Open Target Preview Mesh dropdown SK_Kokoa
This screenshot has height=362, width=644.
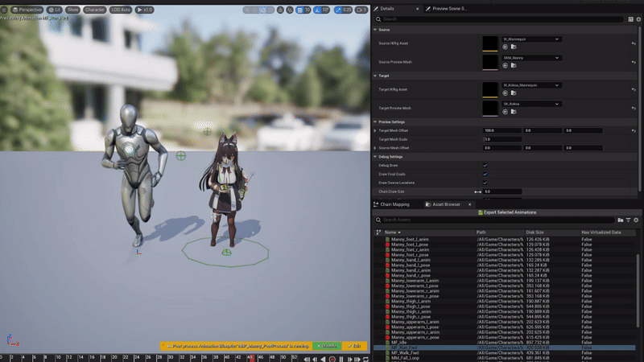coord(531,104)
